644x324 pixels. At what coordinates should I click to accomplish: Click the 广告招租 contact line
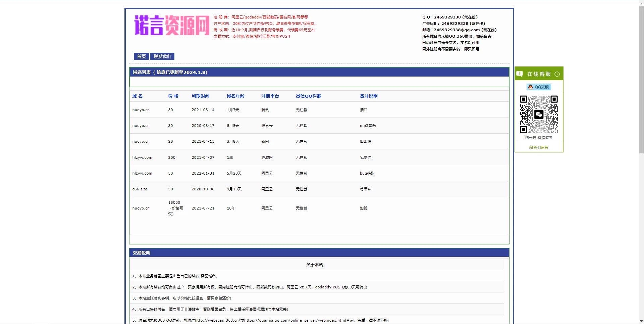[x=453, y=24]
